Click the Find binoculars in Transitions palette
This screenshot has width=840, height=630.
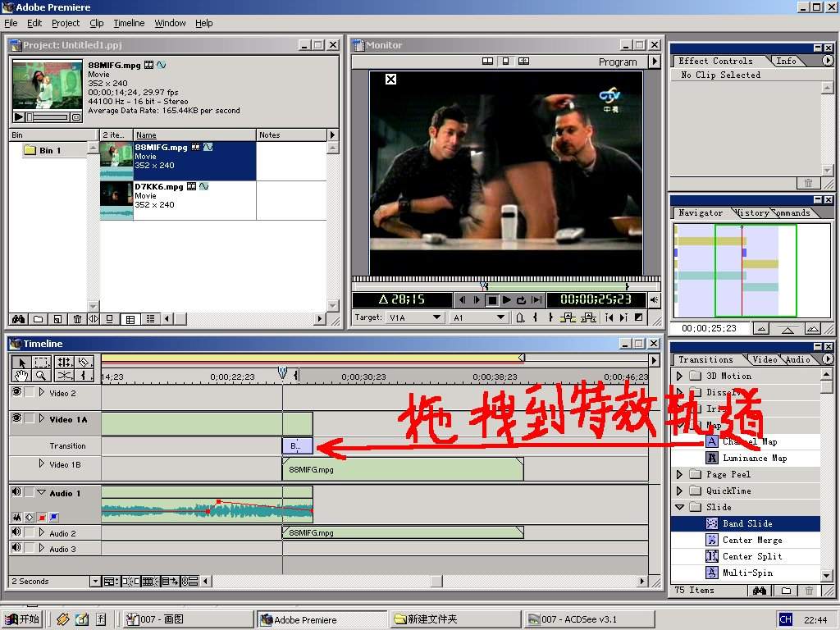click(x=759, y=591)
